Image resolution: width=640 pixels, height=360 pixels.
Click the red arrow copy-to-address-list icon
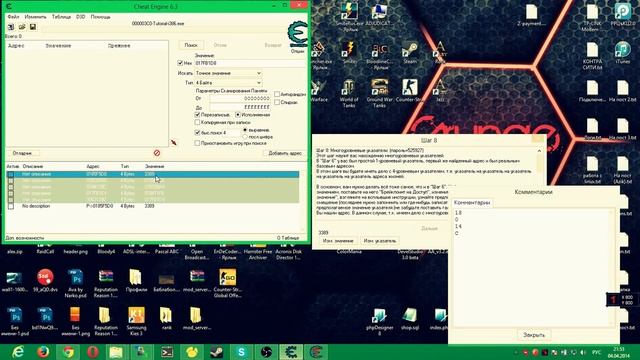pos(174,142)
